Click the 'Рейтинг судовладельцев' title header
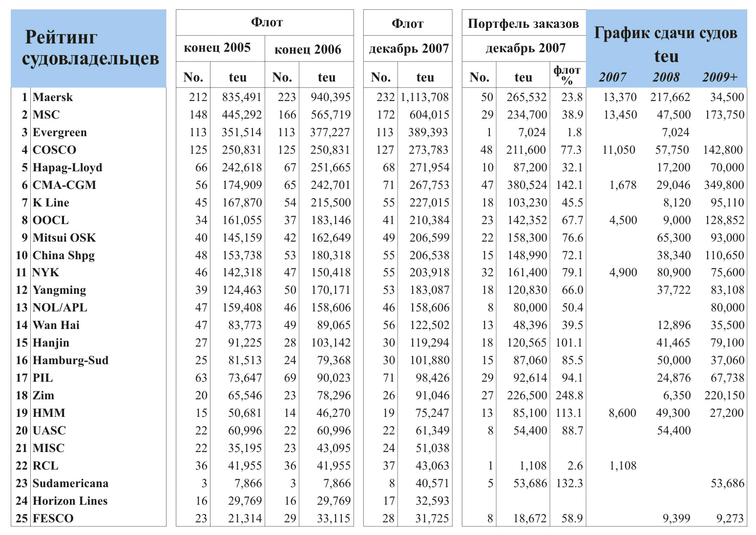The height and width of the screenshot is (535, 756). (90, 48)
